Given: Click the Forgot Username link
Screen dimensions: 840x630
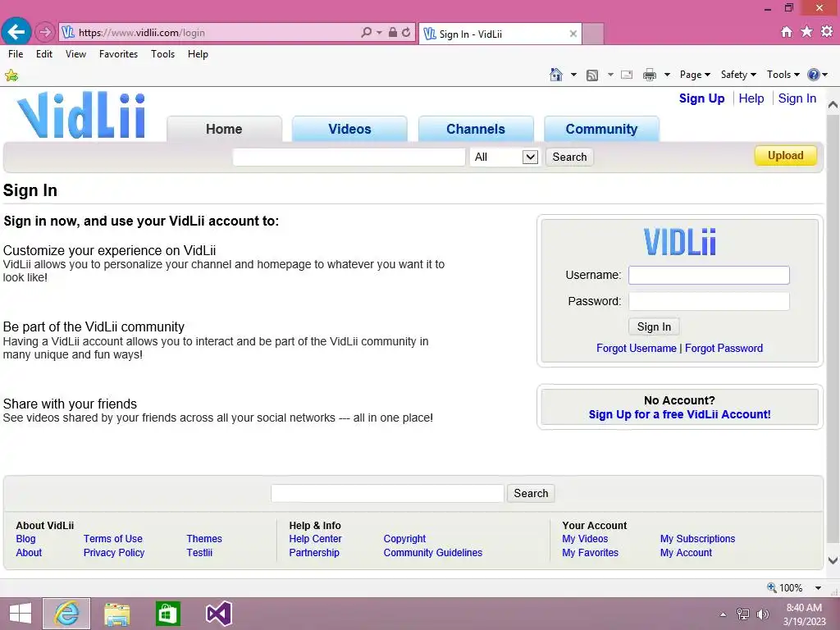Looking at the screenshot, I should (x=637, y=348).
